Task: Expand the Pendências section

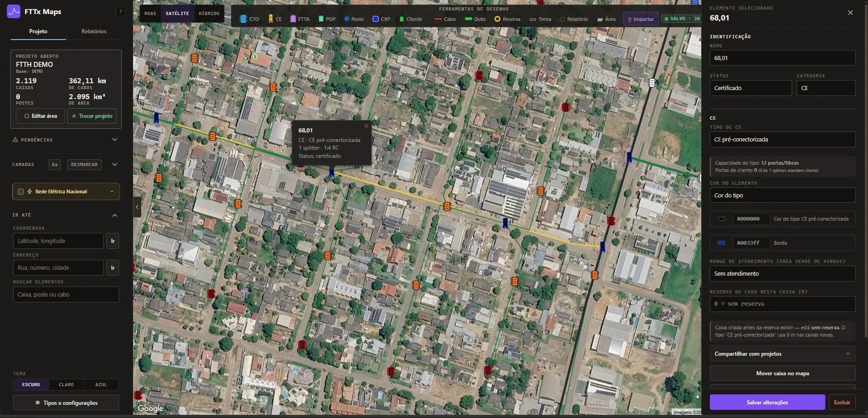Action: [x=115, y=140]
